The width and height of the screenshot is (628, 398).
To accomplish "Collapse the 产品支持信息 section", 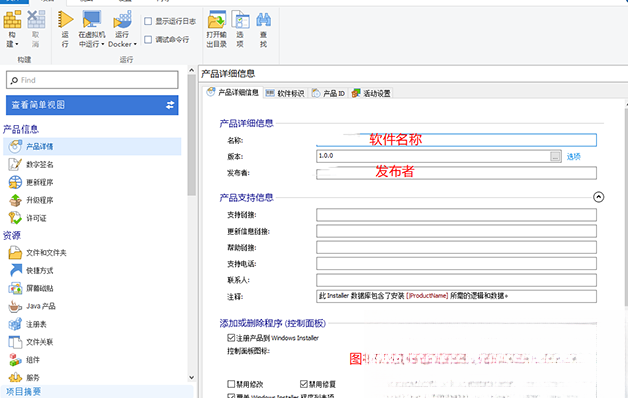I will 598,197.
